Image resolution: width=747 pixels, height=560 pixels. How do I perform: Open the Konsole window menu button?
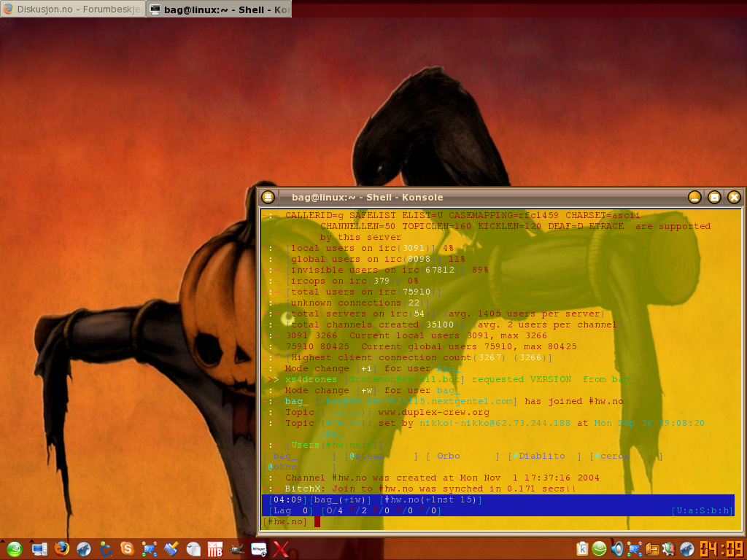pos(268,197)
